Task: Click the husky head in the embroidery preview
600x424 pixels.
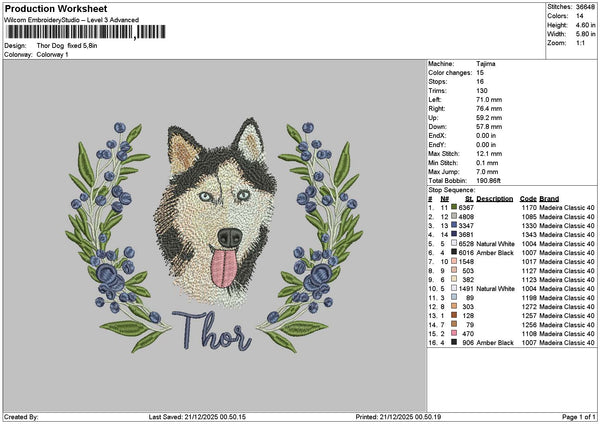Action: click(x=215, y=212)
